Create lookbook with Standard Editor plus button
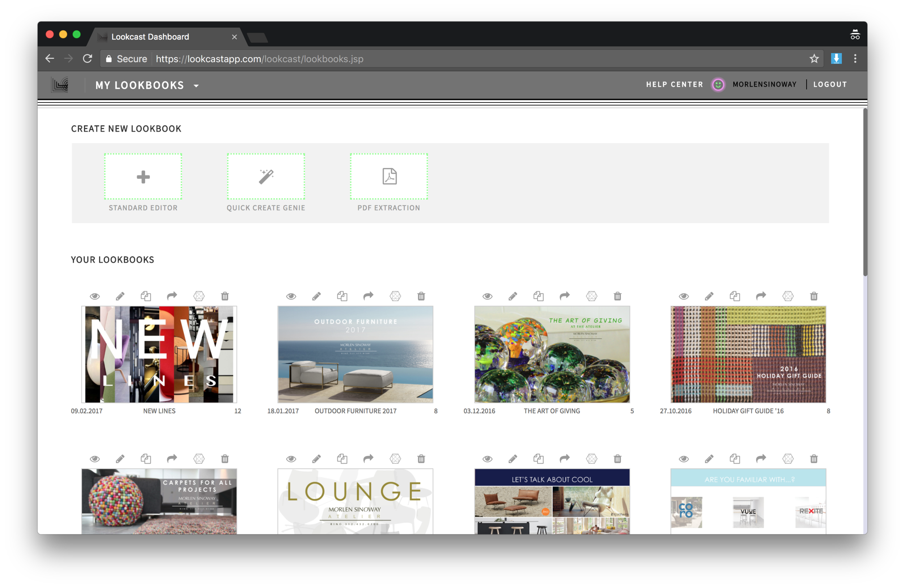The width and height of the screenshot is (905, 588). pos(143,176)
